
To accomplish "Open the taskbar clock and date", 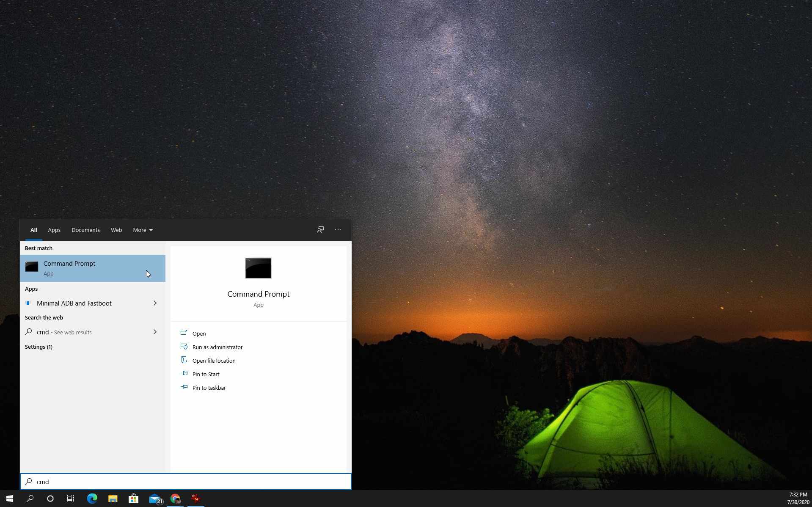I will pyautogui.click(x=798, y=499).
